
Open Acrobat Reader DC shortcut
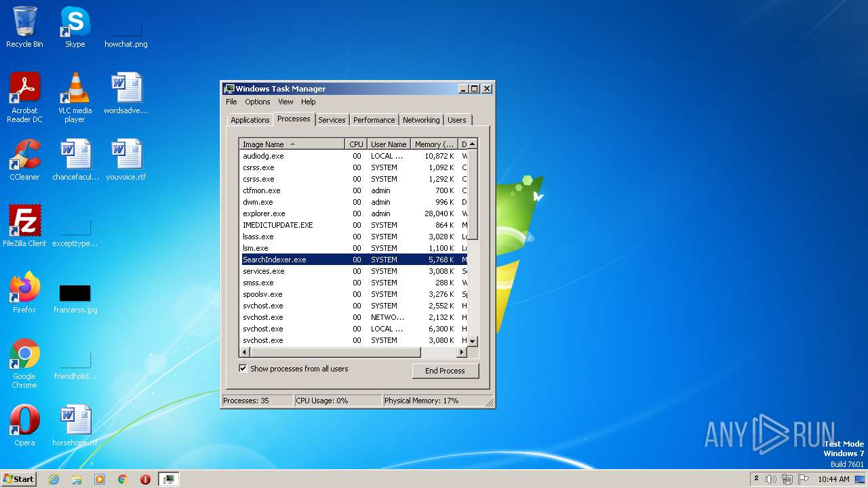pos(24,97)
